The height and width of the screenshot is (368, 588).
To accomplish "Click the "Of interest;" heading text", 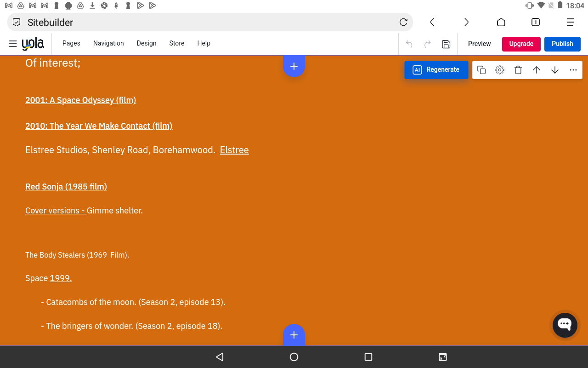I will pyautogui.click(x=53, y=63).
